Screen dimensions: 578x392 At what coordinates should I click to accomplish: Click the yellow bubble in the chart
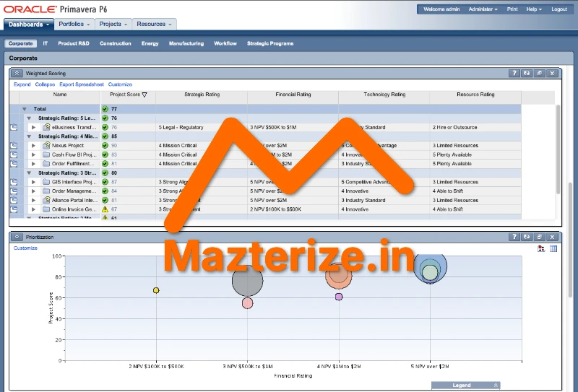point(156,290)
